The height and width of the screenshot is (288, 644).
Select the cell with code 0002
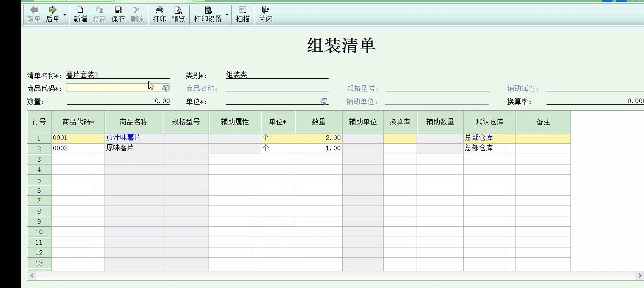[78, 148]
